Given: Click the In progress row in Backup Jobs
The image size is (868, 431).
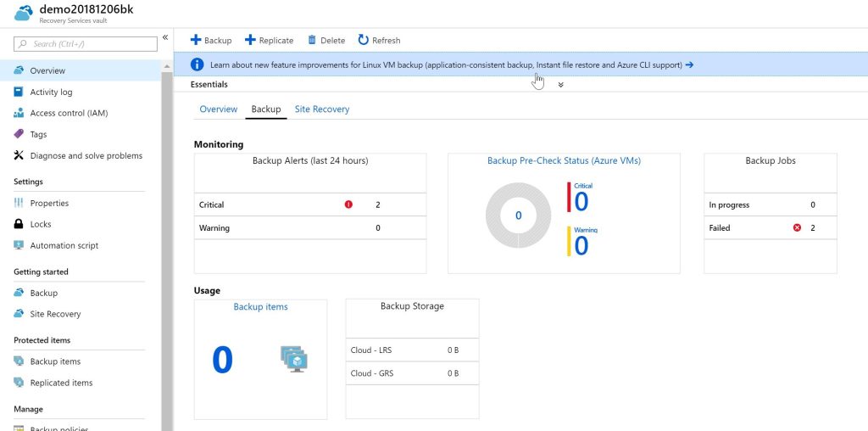Looking at the screenshot, I should [x=770, y=204].
